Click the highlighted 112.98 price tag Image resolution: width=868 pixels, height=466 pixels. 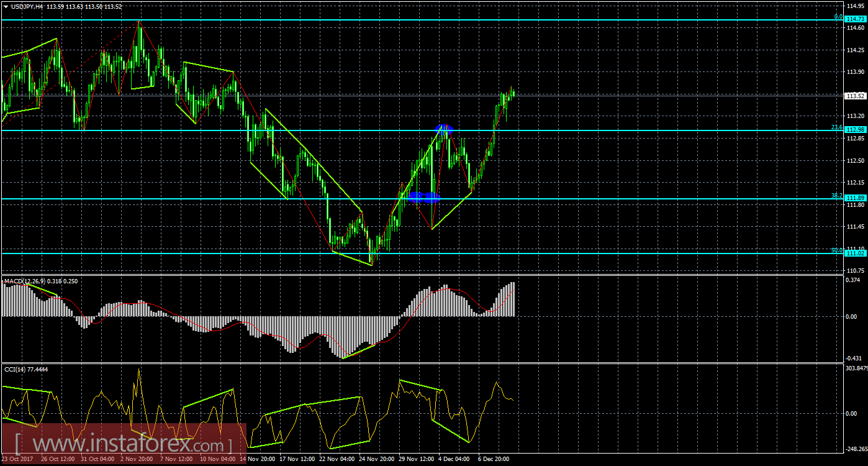[856, 130]
